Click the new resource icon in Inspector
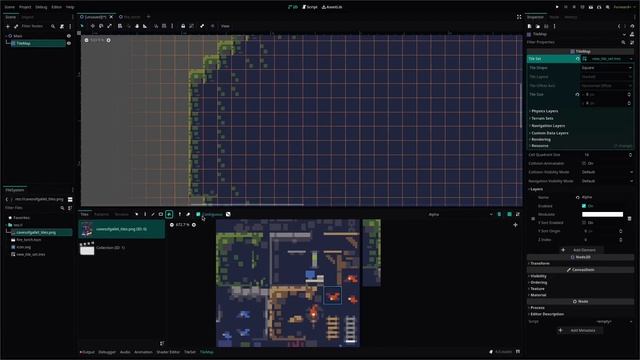640x360 pixels. click(529, 26)
